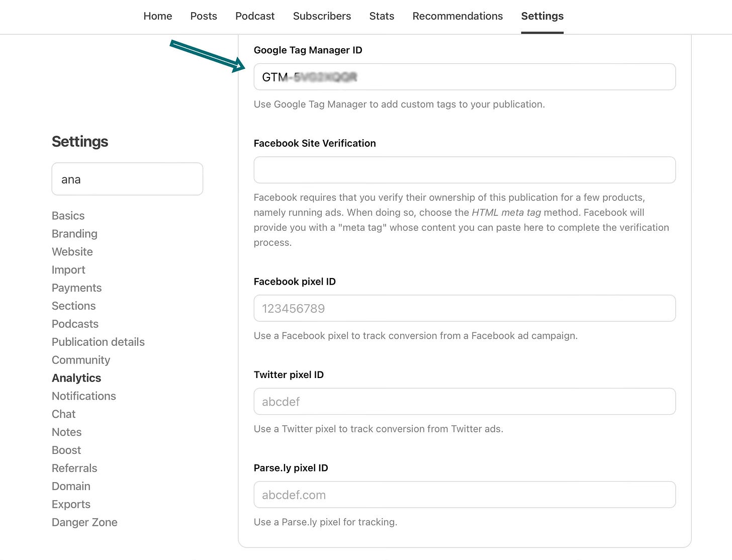View the Stats tab
This screenshot has width=732, height=560.
pos(381,16)
